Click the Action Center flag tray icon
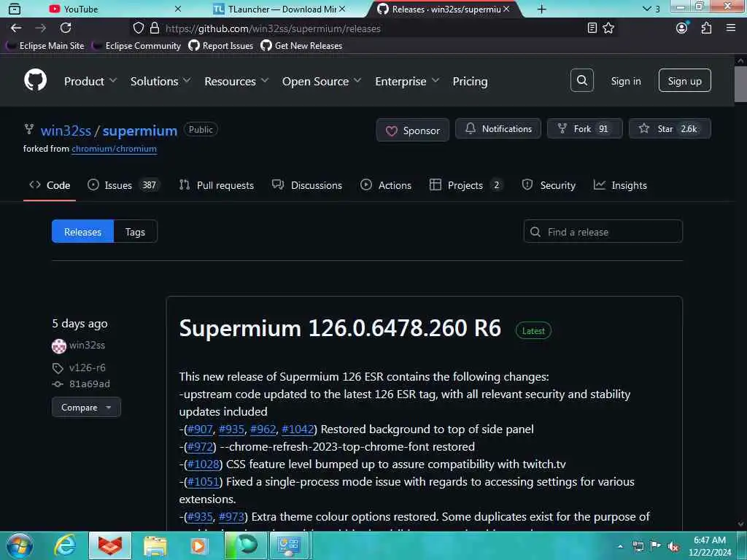Screen dimensions: 747x560 [656, 546]
